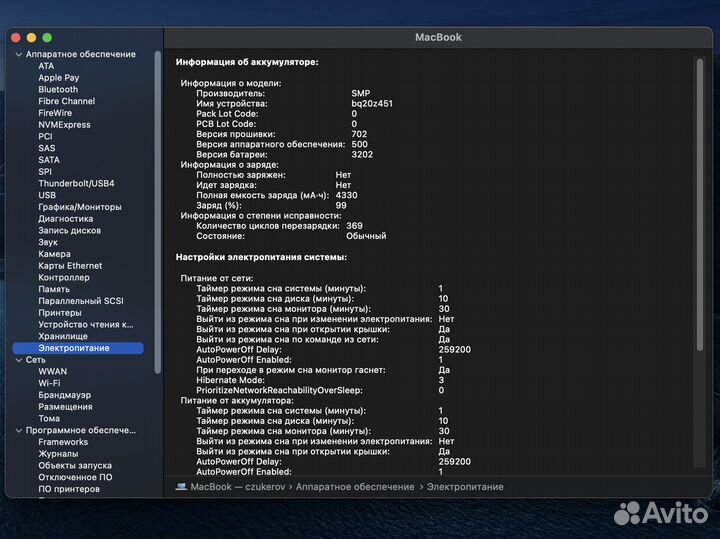This screenshot has width=720, height=539.
Task: Select Объекты запуска in the sidebar
Action: coord(75,466)
